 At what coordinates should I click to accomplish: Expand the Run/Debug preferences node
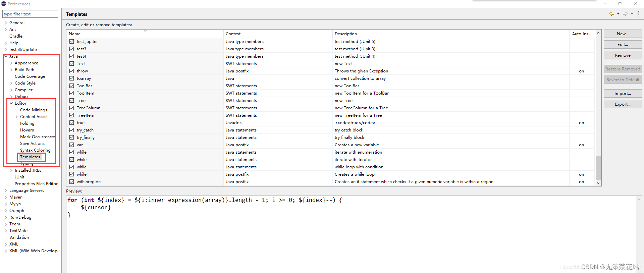6,217
